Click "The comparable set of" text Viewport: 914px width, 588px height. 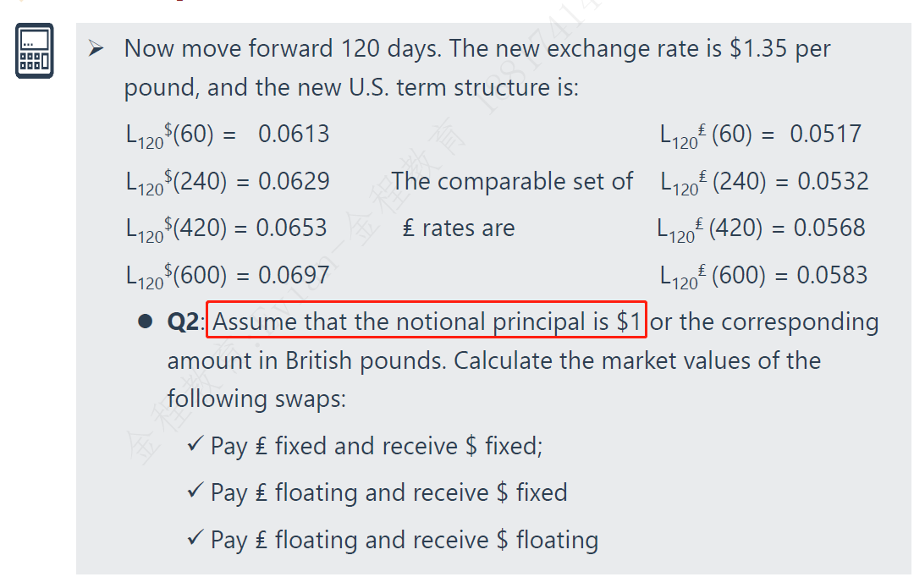(512, 181)
